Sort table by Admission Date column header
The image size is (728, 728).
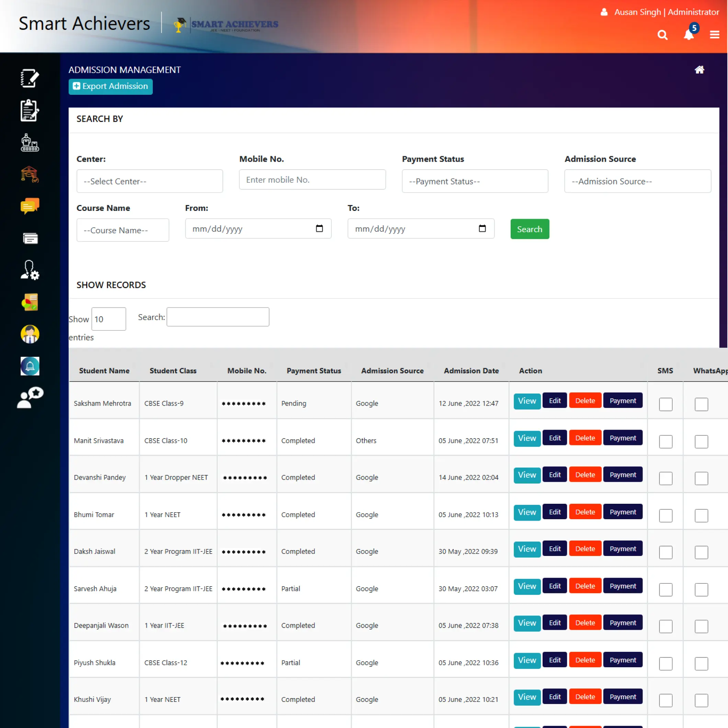471,371
